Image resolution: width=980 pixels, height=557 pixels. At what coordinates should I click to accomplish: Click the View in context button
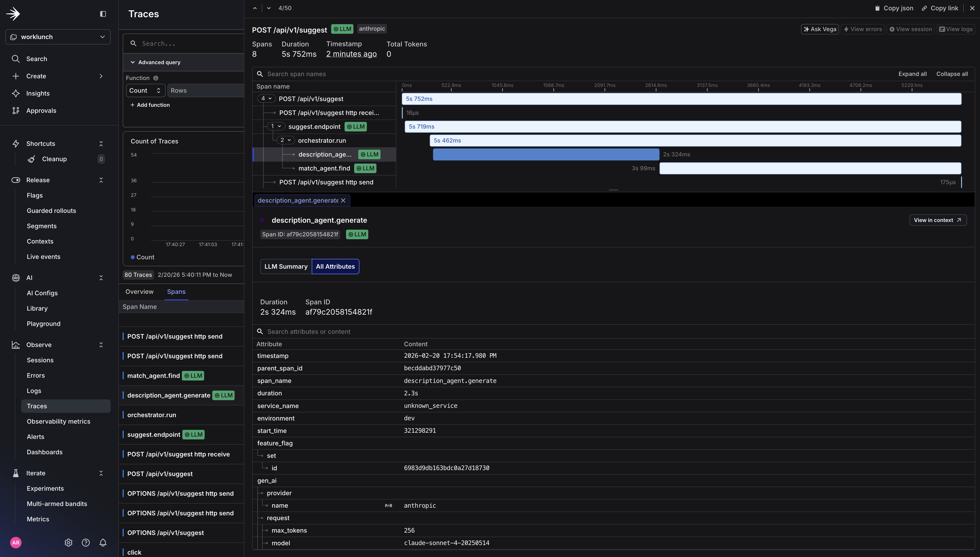click(938, 220)
